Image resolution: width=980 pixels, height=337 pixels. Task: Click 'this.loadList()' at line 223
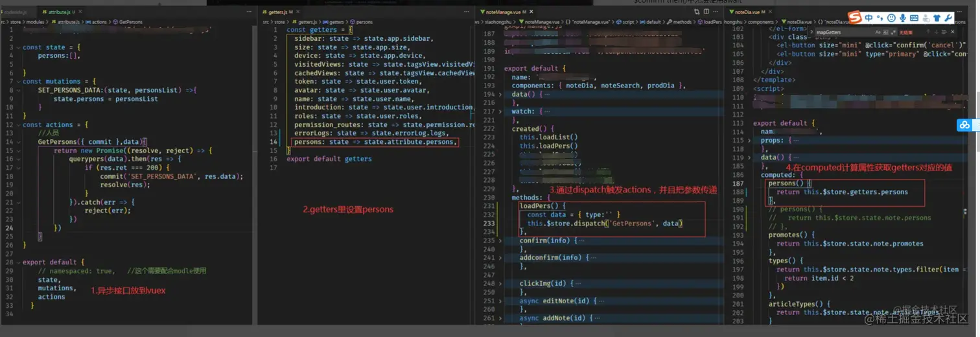pos(548,137)
